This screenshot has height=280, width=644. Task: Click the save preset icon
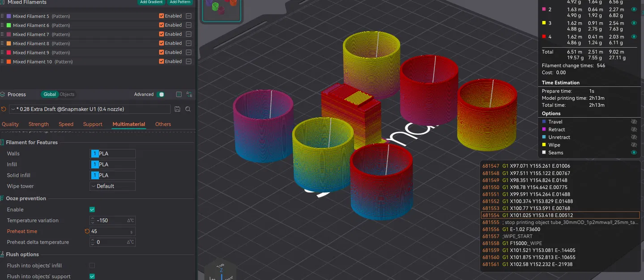coord(177,109)
